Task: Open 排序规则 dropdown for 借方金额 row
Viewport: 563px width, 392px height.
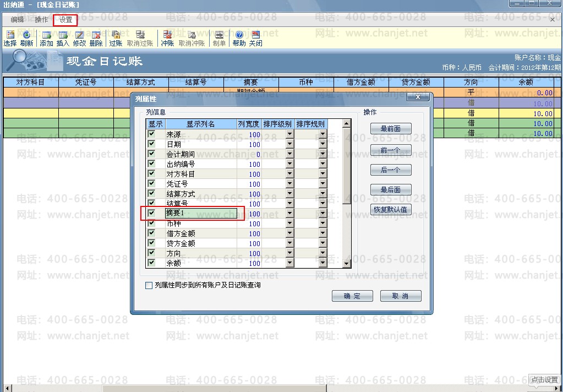Action: pos(323,233)
